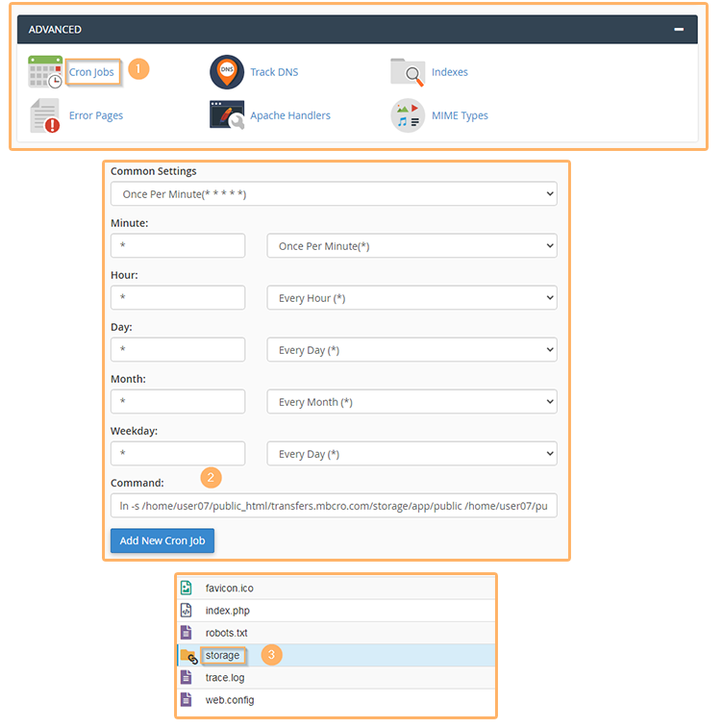Click the Add New Cron Job button

click(162, 540)
